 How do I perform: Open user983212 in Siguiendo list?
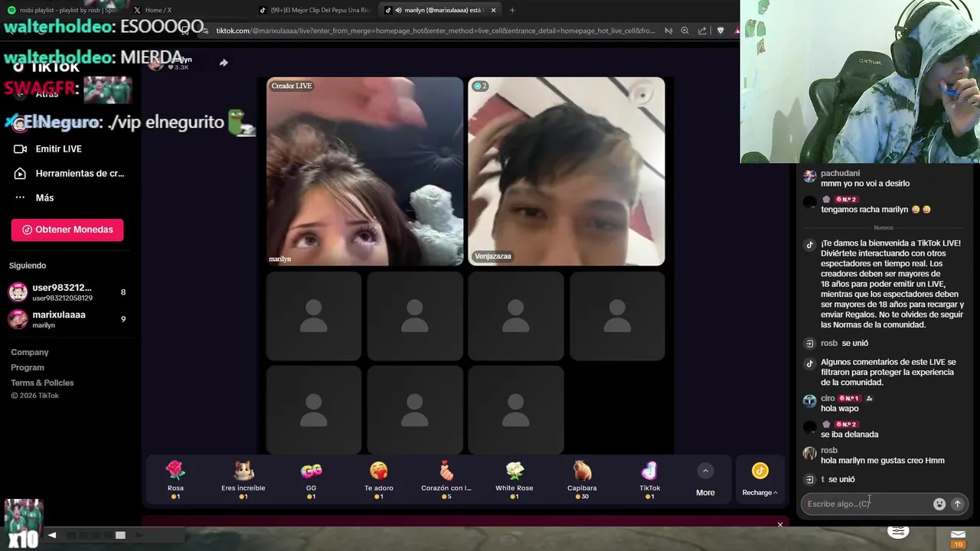click(67, 292)
